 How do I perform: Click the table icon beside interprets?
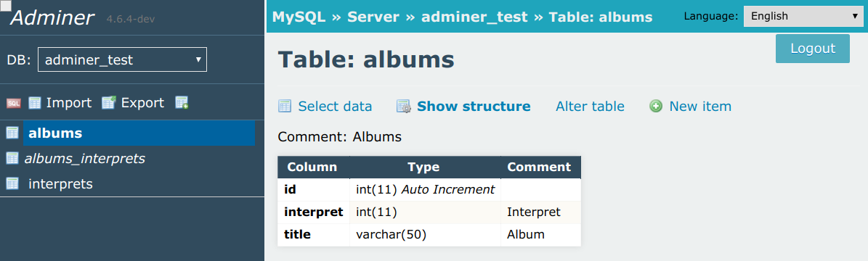[x=12, y=183]
